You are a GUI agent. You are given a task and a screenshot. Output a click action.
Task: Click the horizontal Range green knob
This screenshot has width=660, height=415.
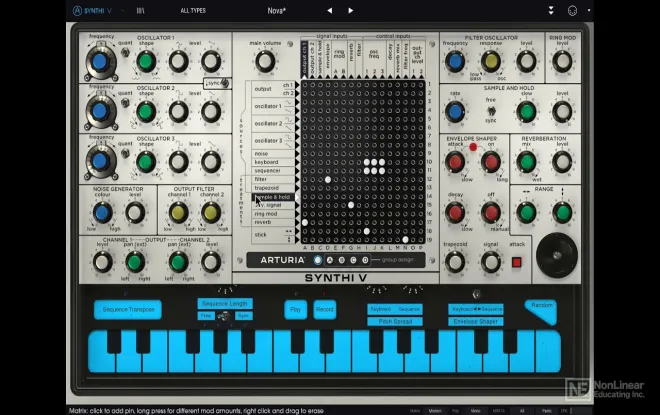(526, 213)
